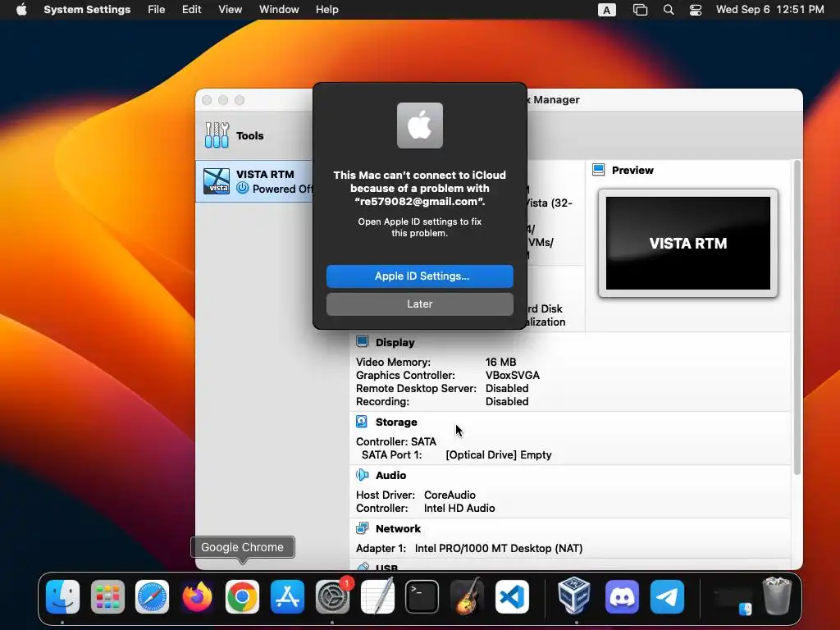Click the Audio section speaker icon
The width and height of the screenshot is (840, 630).
tap(362, 475)
